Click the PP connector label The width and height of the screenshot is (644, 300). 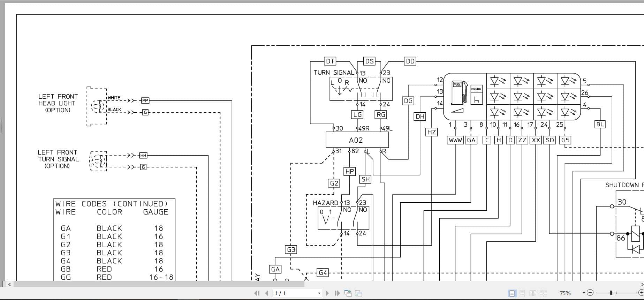point(145,100)
